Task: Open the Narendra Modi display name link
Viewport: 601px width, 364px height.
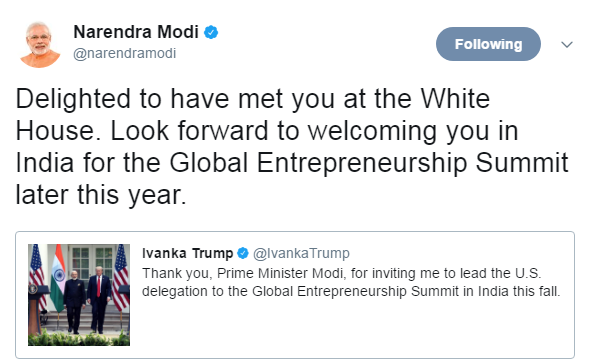Action: coord(136,32)
